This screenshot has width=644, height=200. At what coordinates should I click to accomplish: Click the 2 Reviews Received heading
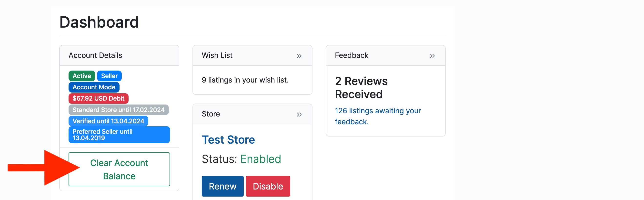(x=361, y=88)
